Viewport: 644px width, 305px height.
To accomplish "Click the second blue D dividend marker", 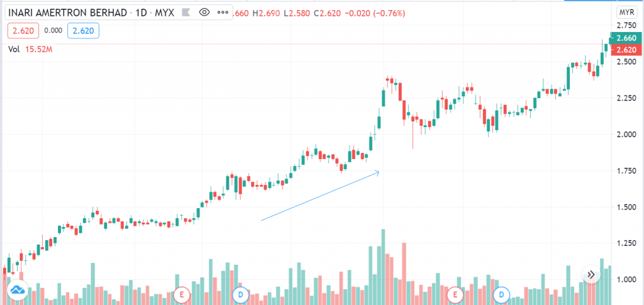I will click(x=502, y=294).
